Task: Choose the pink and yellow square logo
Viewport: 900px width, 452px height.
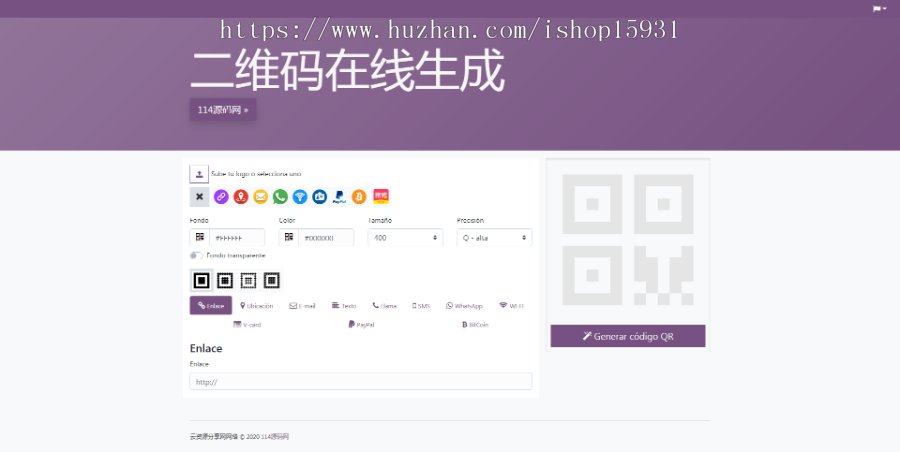Action: tap(381, 197)
